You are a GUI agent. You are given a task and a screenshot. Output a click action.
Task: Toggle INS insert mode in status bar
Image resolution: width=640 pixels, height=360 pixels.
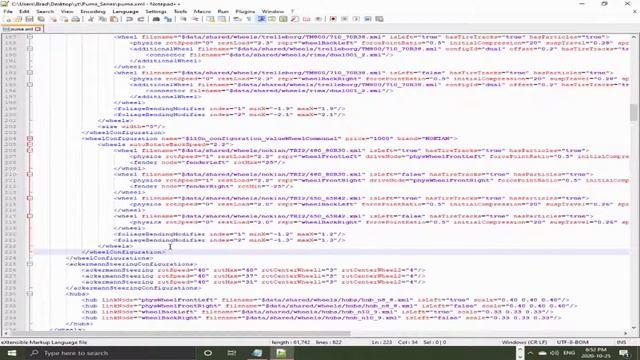(x=621, y=342)
